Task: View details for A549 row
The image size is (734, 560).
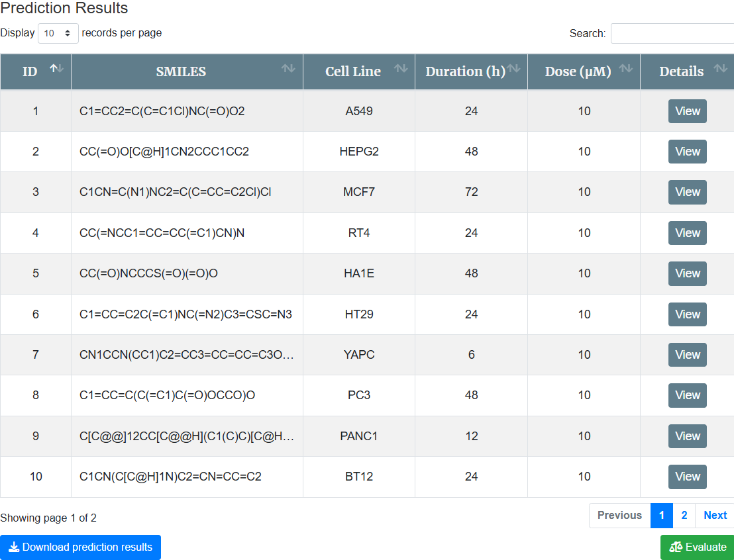Action: 687,111
